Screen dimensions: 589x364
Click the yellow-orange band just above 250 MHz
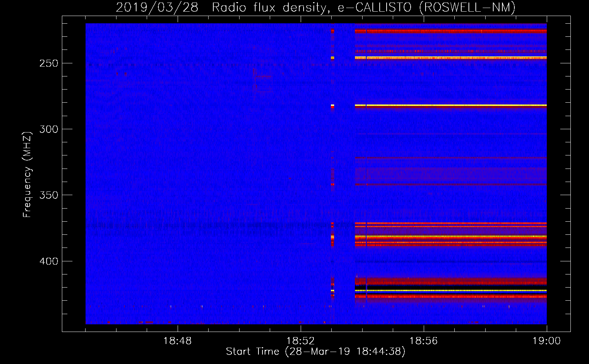(x=451, y=58)
